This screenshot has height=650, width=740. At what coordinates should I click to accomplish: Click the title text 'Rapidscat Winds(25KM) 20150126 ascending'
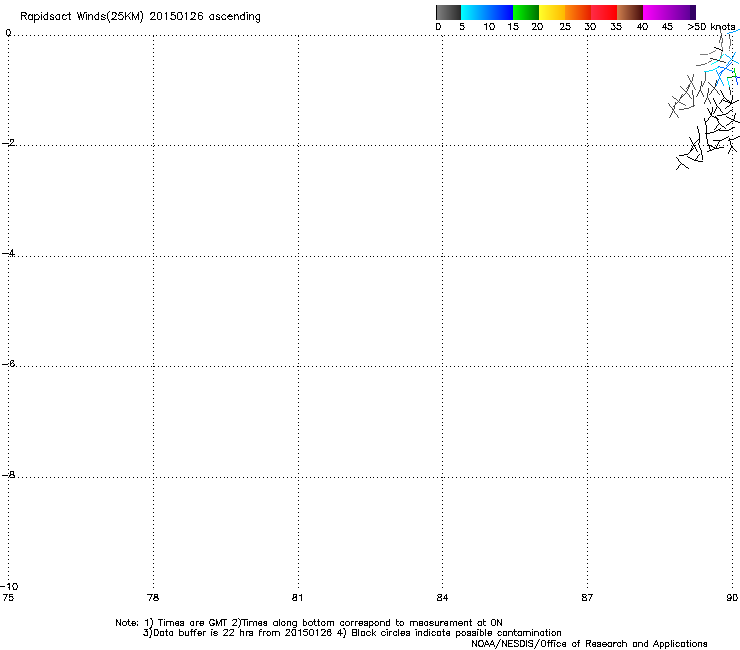[x=140, y=17]
